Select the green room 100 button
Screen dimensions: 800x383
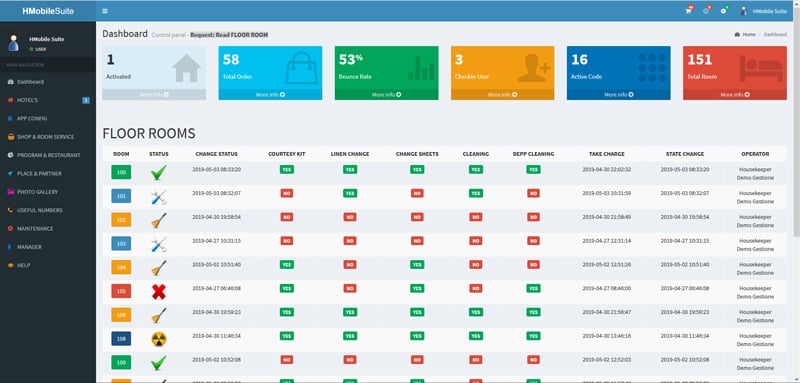point(121,172)
